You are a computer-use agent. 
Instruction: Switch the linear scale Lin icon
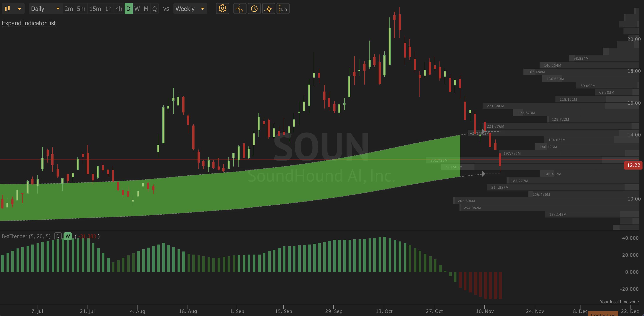pos(283,9)
